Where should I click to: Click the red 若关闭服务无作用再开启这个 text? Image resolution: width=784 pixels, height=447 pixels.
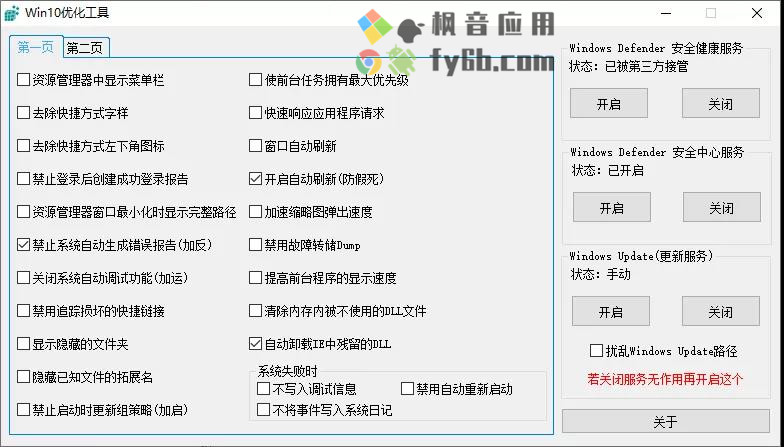666,379
